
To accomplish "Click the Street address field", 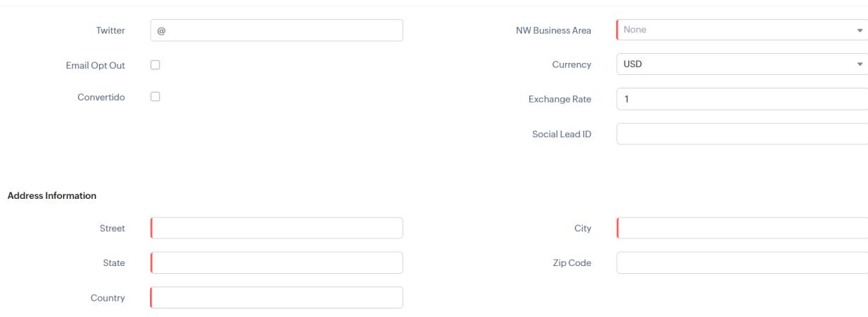I will pos(277,228).
